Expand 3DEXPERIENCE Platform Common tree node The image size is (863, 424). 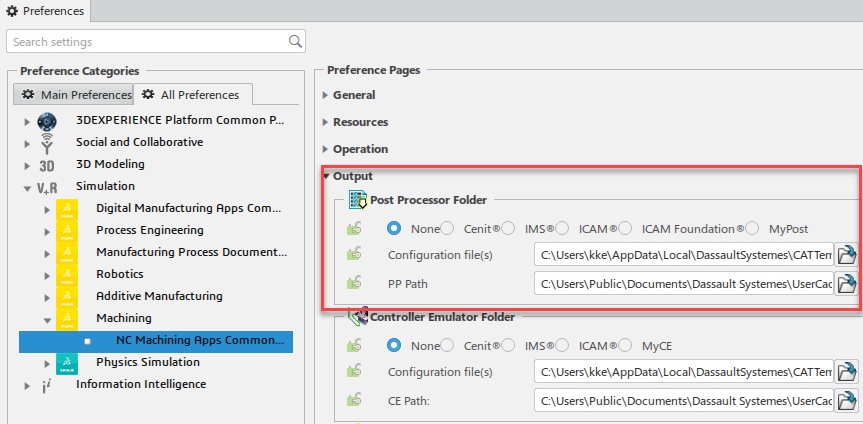tap(27, 122)
